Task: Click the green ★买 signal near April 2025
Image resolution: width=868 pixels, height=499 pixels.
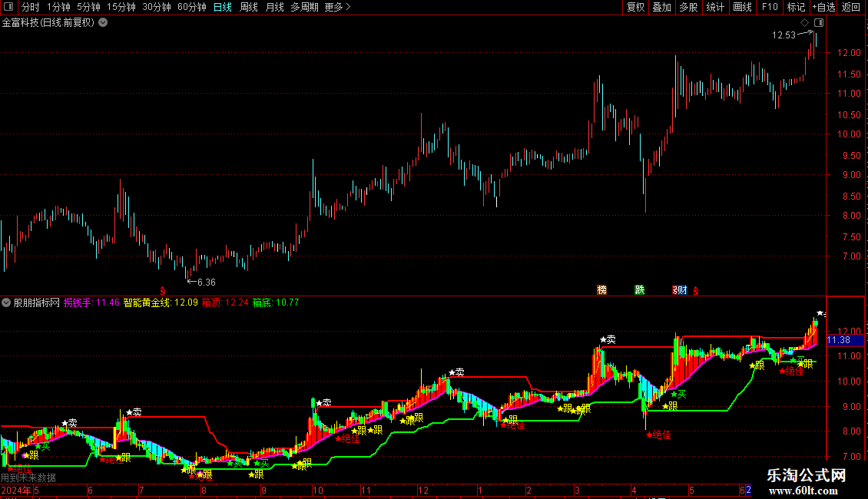Action: point(678,394)
